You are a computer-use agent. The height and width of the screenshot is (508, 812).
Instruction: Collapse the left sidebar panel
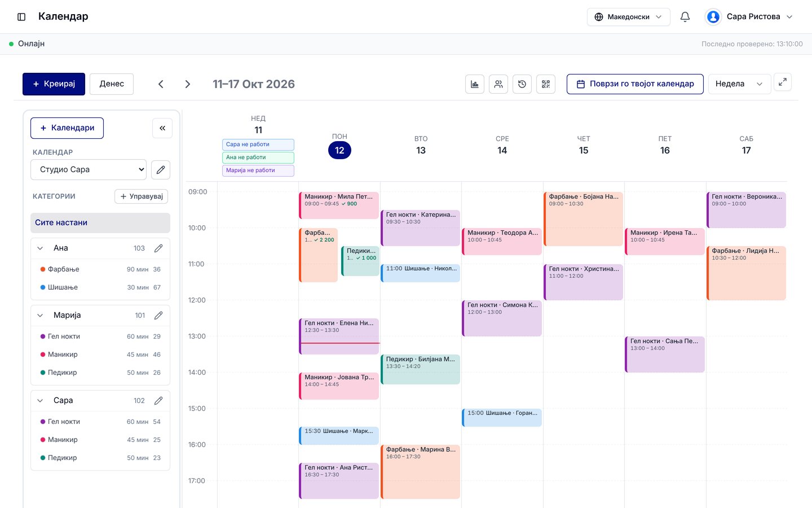[162, 128]
